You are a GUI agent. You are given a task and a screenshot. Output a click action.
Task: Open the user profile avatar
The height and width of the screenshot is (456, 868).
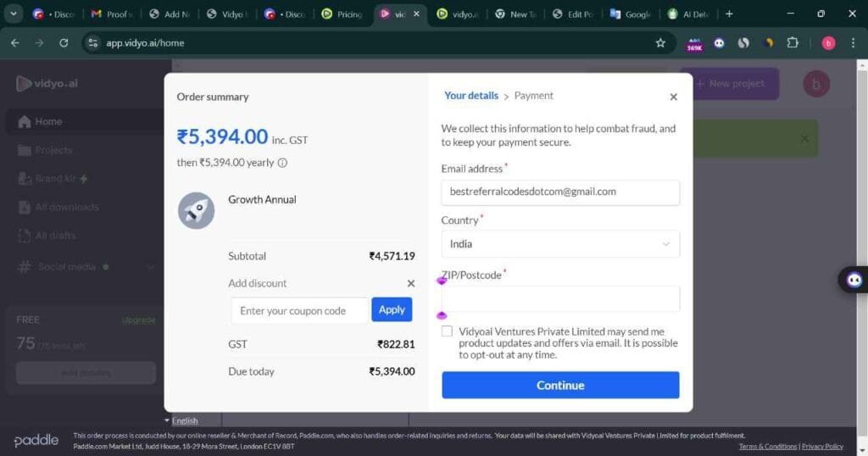[x=816, y=84]
